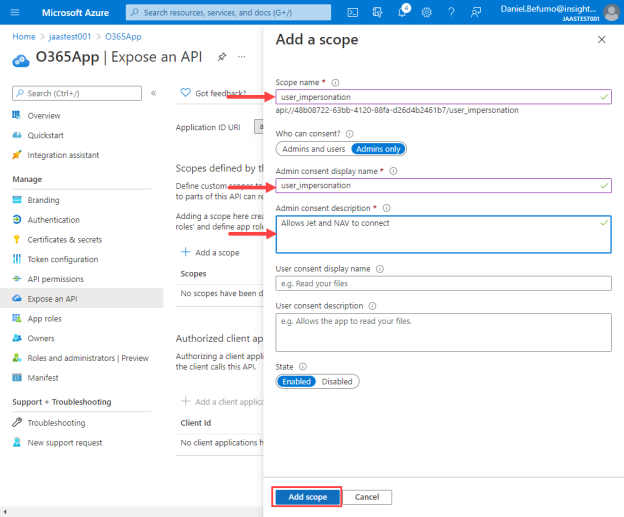624x517 pixels.
Task: Click the Add scope button
Action: pyautogui.click(x=307, y=497)
